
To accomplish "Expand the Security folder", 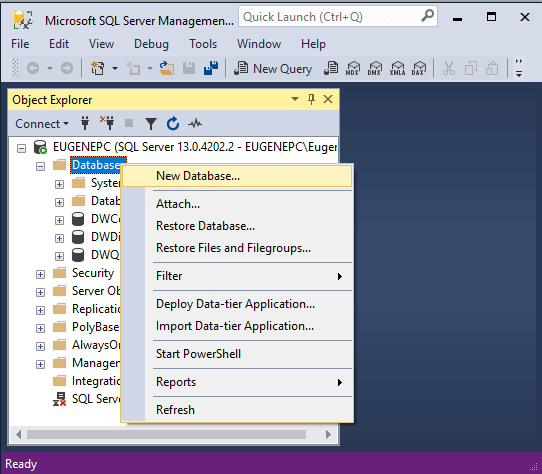I will pyautogui.click(x=40, y=275).
